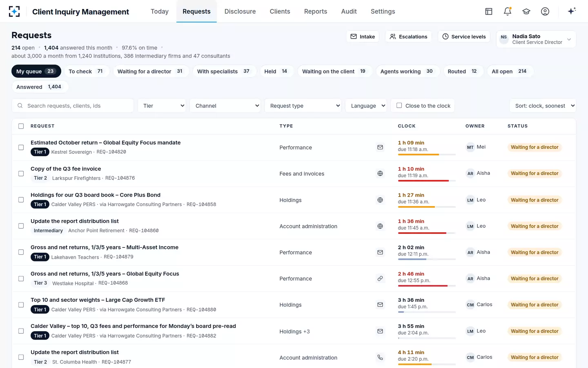Open Escalations
The height and width of the screenshot is (368, 588).
coord(408,36)
